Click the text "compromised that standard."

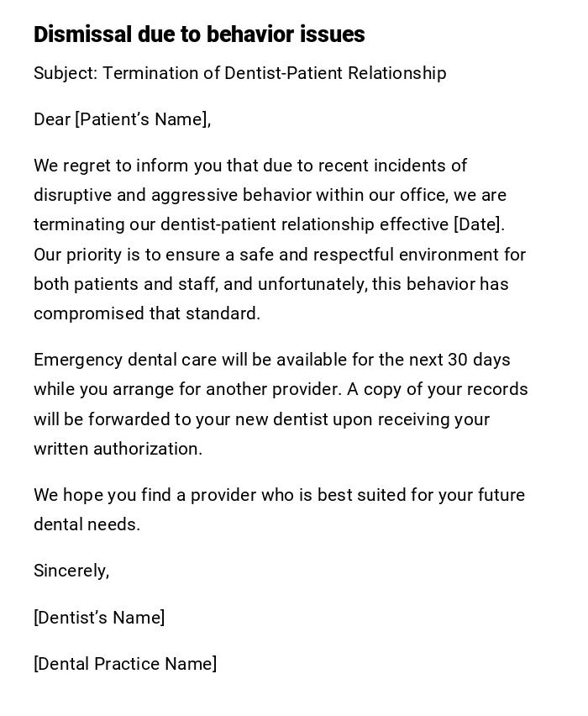point(147,313)
